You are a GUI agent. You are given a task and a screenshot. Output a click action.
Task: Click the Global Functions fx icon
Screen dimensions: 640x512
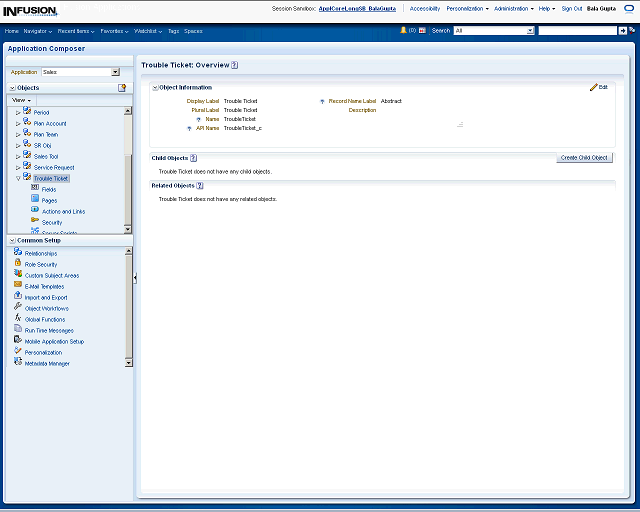point(18,319)
